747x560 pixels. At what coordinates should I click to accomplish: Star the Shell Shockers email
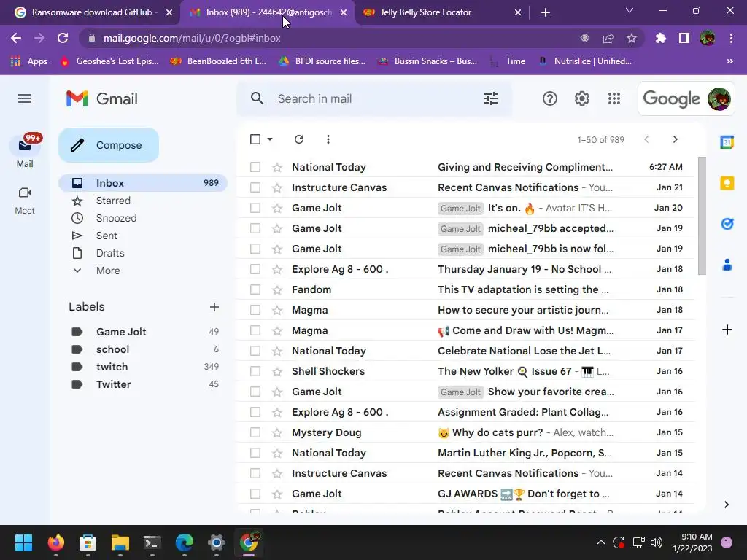click(x=277, y=371)
